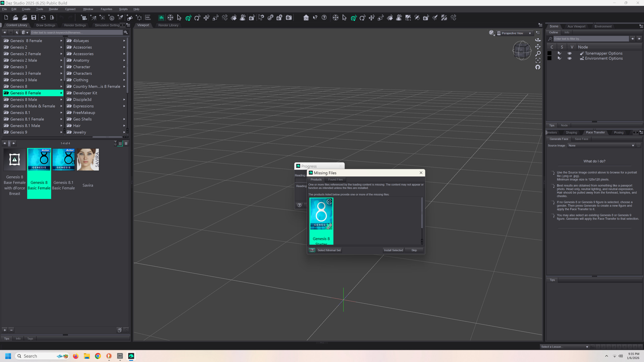Open the Perspective View dropdown
This screenshot has width=644, height=362.
point(514,33)
